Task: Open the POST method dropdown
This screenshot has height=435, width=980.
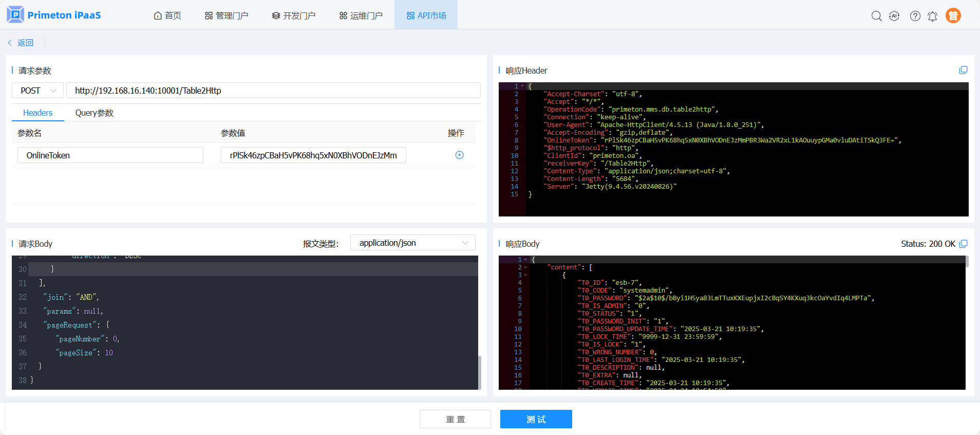Action: click(x=38, y=90)
